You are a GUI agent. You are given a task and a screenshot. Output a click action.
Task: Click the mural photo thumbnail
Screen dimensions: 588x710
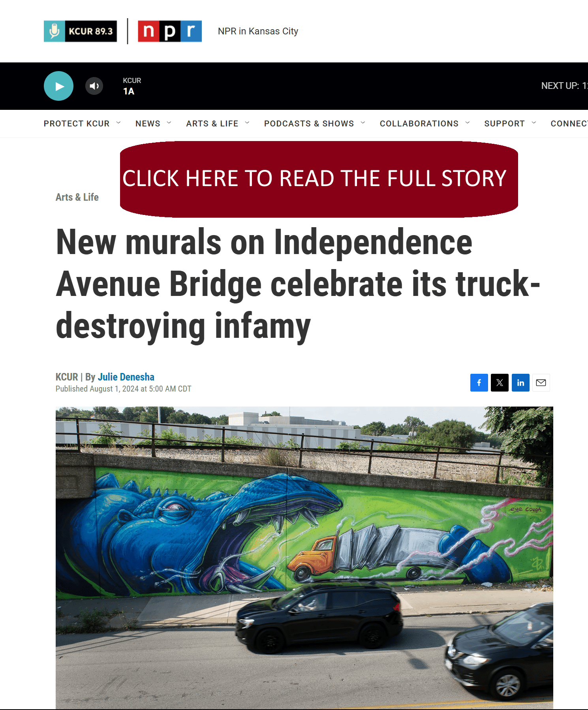[304, 557]
